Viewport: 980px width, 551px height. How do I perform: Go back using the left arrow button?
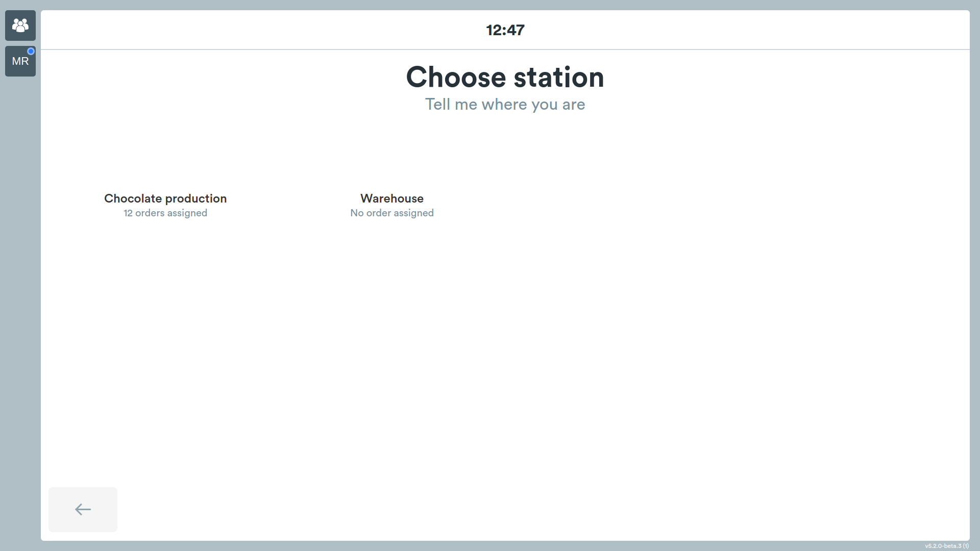point(83,509)
